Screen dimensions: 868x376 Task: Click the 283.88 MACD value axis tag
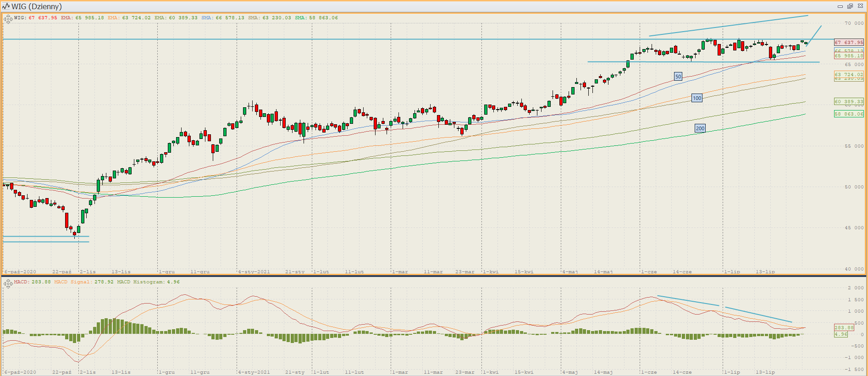(844, 327)
